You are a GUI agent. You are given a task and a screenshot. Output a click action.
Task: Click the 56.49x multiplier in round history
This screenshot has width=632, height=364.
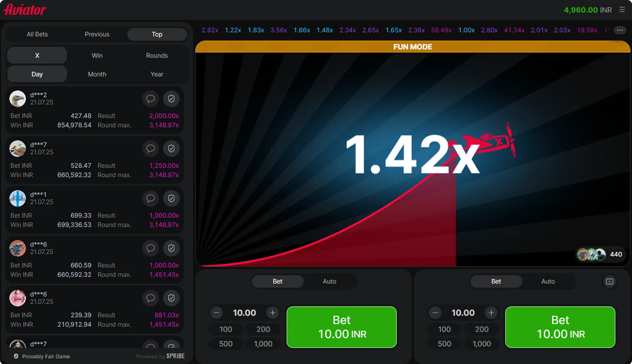click(441, 30)
